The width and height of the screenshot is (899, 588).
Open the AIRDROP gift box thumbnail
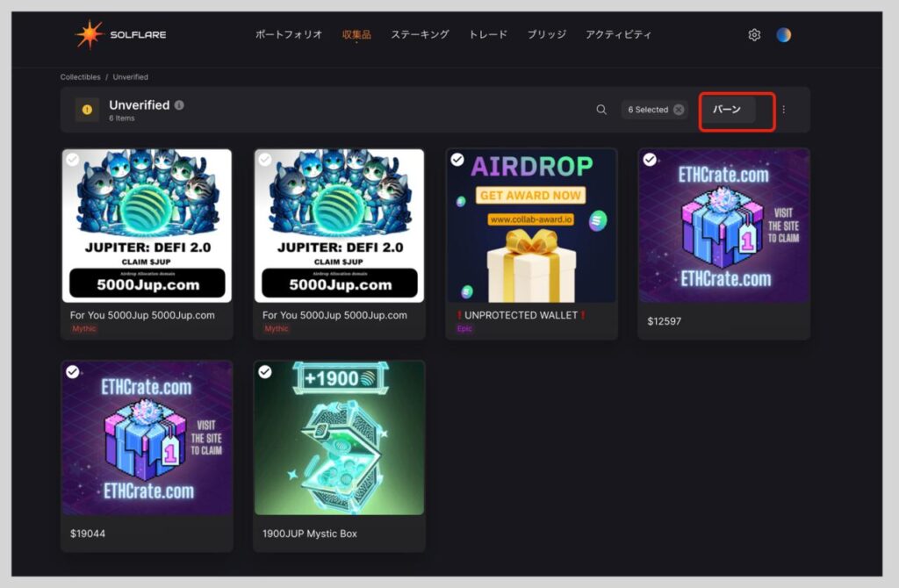[x=531, y=226]
